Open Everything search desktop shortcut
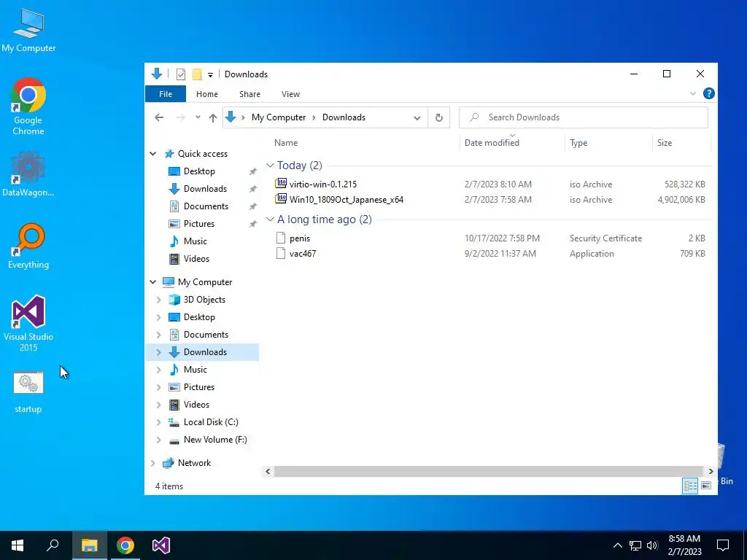Image resolution: width=747 pixels, height=560 pixels. coord(28,246)
